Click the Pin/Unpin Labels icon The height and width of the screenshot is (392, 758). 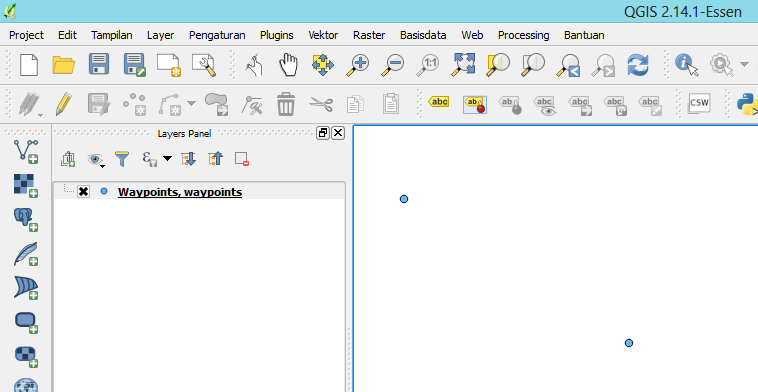(x=510, y=104)
